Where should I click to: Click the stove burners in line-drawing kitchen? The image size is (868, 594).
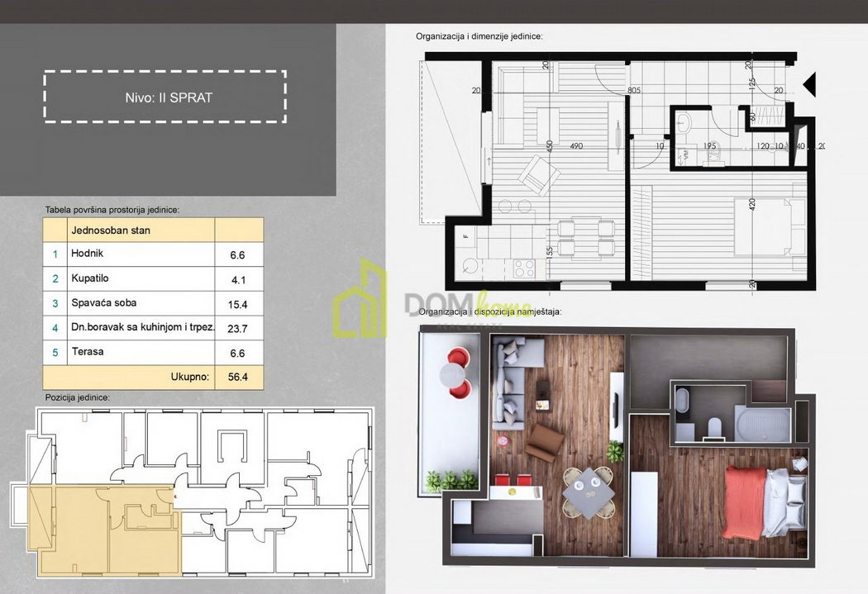coord(525,267)
